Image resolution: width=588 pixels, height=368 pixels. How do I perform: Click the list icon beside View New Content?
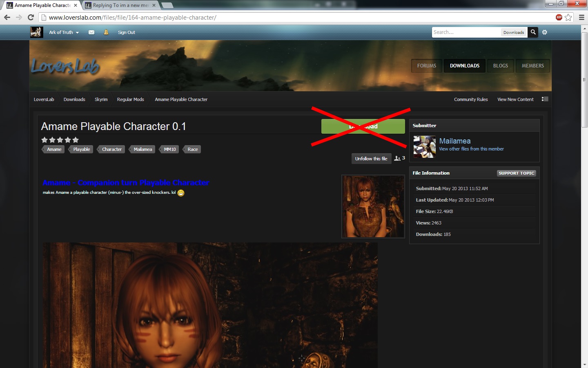coord(545,99)
